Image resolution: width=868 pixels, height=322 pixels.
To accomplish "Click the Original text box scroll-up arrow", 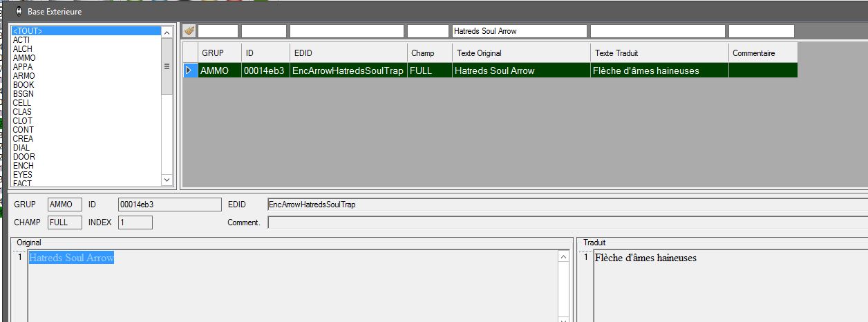I will pyautogui.click(x=563, y=257).
